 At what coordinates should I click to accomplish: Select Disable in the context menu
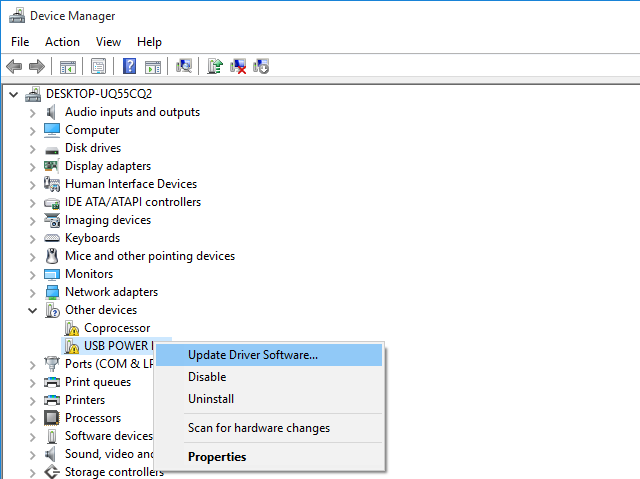coord(207,377)
